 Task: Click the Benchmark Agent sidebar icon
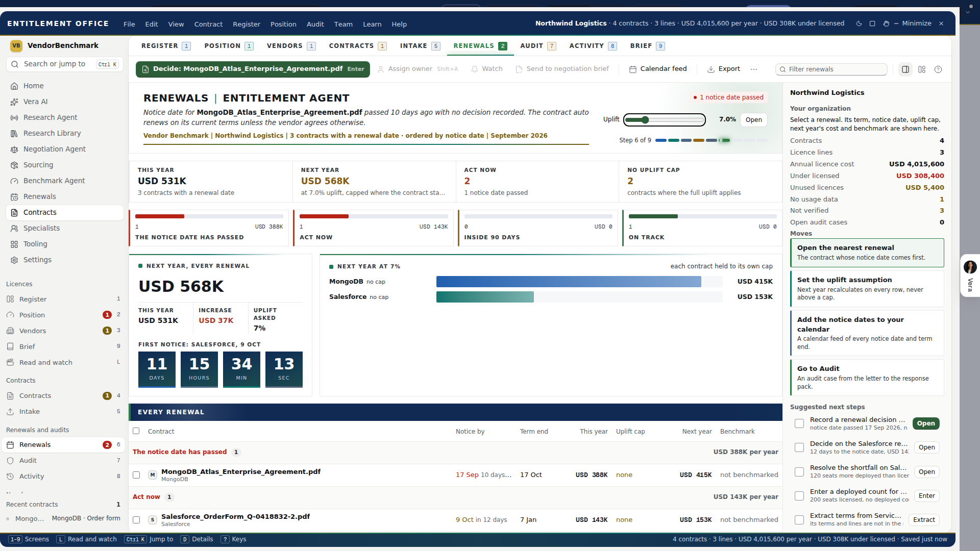coord(14,181)
